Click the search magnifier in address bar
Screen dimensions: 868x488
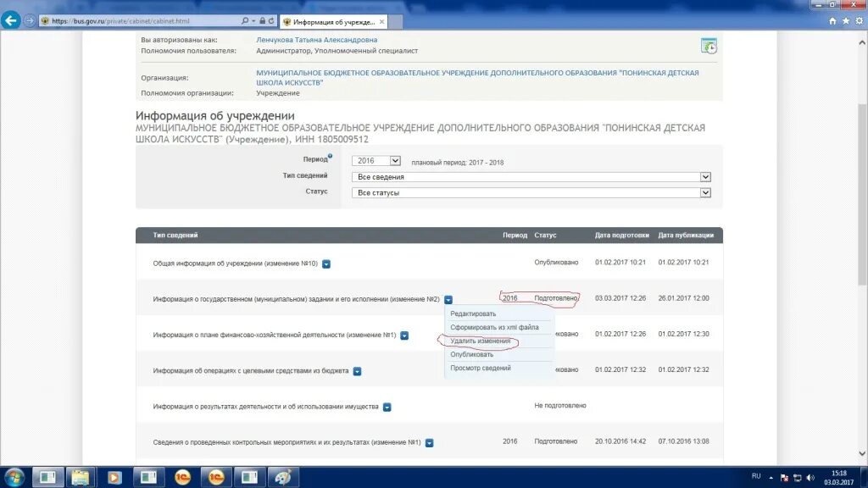coord(245,20)
